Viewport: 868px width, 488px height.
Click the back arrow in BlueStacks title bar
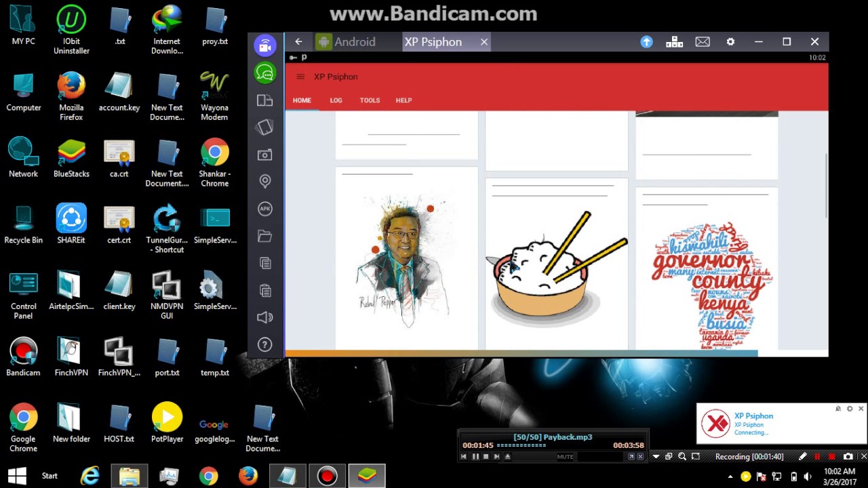point(298,42)
